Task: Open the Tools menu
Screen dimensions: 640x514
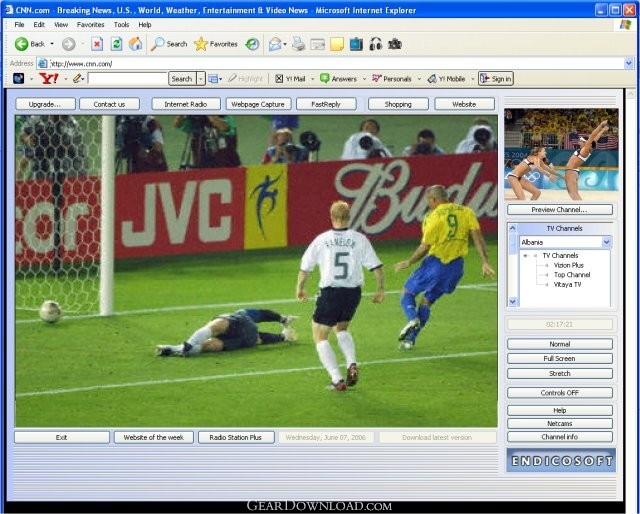Action: (121, 24)
